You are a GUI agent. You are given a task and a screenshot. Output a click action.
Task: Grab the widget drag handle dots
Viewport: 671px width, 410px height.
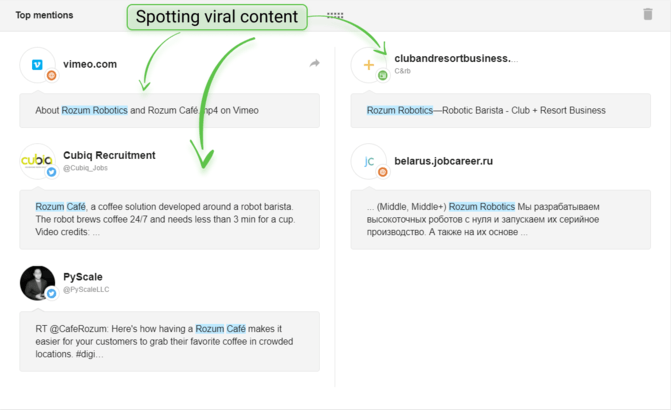[335, 15]
